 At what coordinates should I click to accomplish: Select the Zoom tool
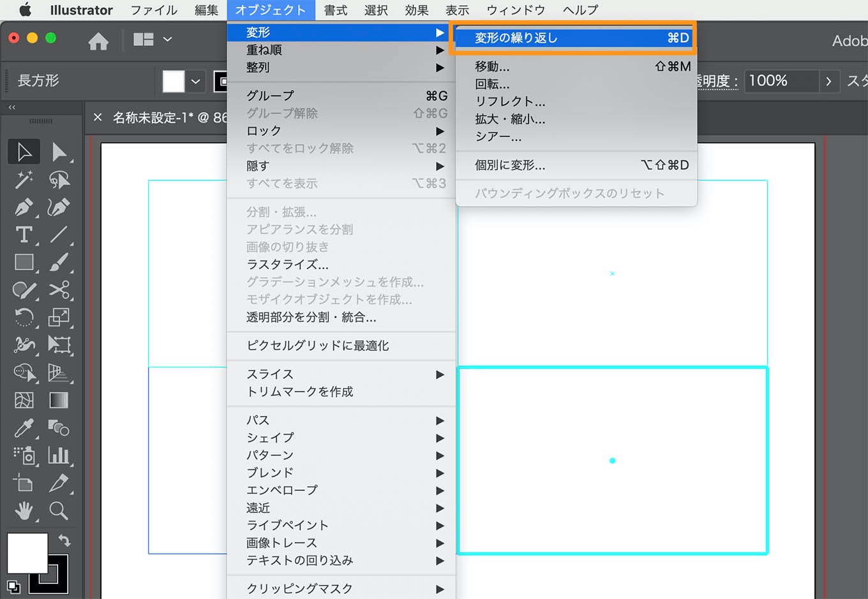[59, 510]
